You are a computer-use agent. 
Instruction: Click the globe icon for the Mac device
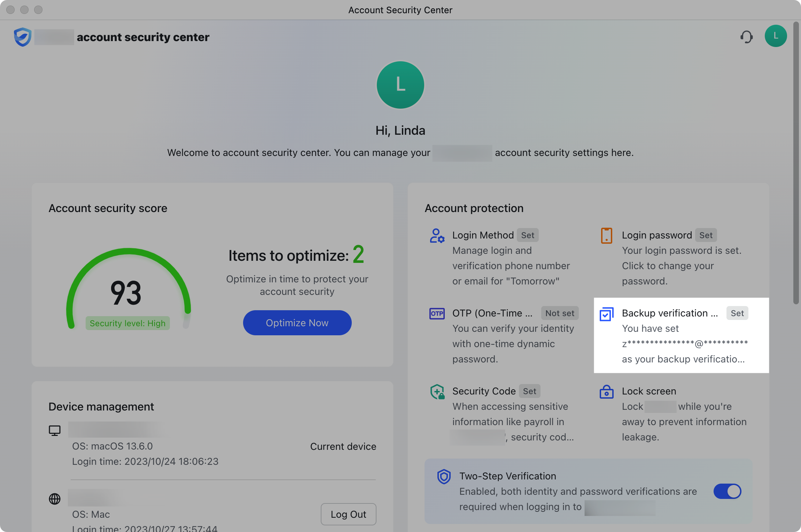click(55, 499)
